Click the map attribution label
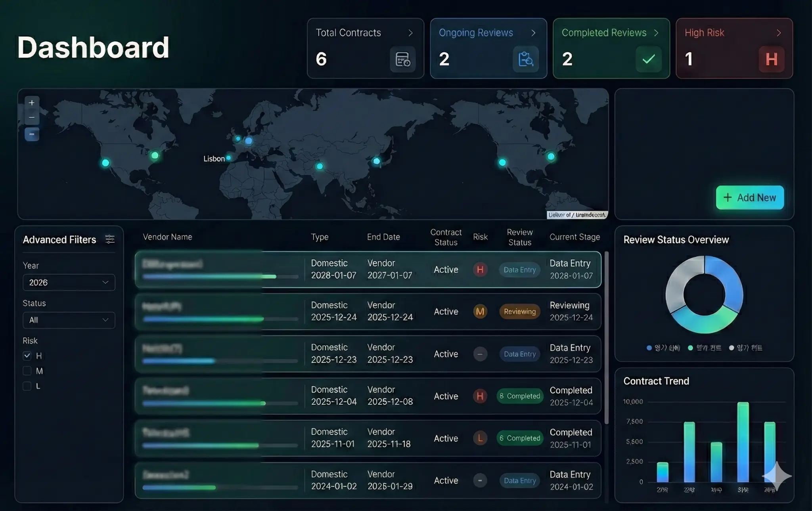Viewport: 812px width, 511px height. pyautogui.click(x=577, y=215)
